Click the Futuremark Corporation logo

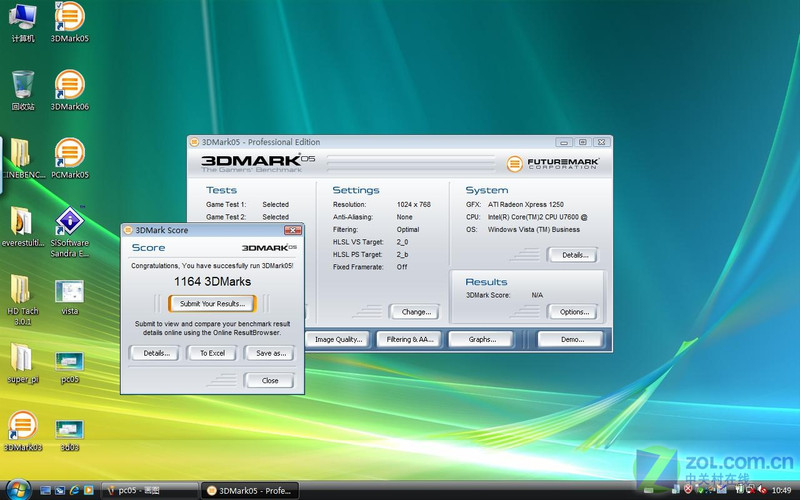click(x=553, y=164)
